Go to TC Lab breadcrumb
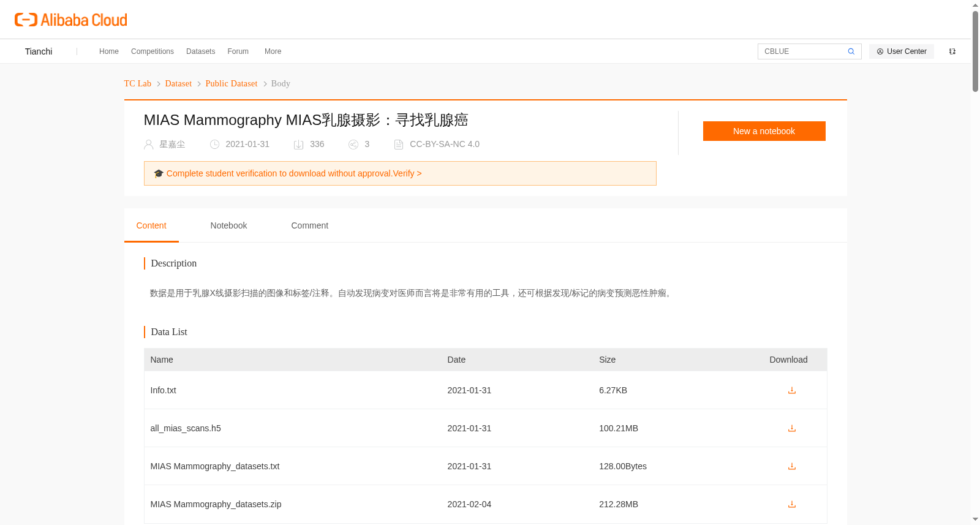980x525 pixels. click(x=137, y=83)
